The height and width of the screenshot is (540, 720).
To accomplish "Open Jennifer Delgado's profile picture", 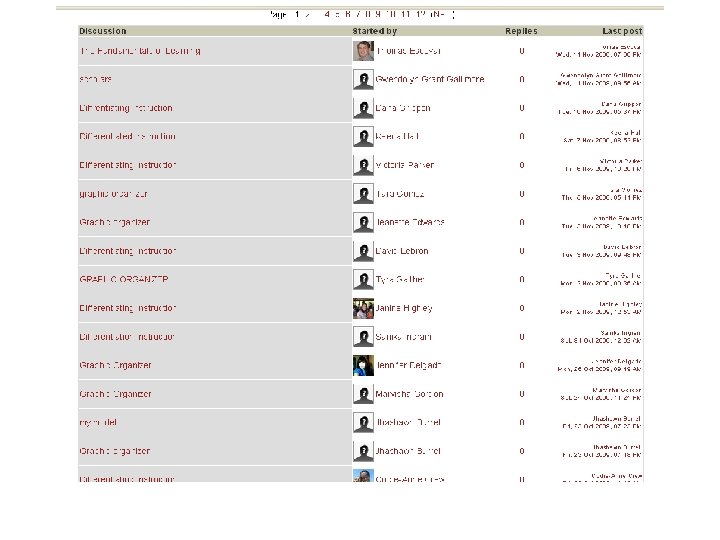I will coord(363,366).
